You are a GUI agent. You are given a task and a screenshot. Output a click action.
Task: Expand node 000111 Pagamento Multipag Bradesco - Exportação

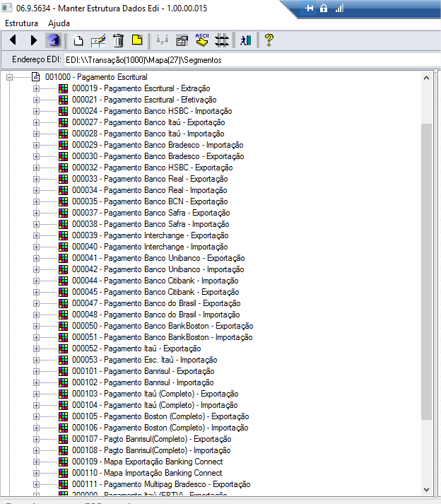coord(36,484)
